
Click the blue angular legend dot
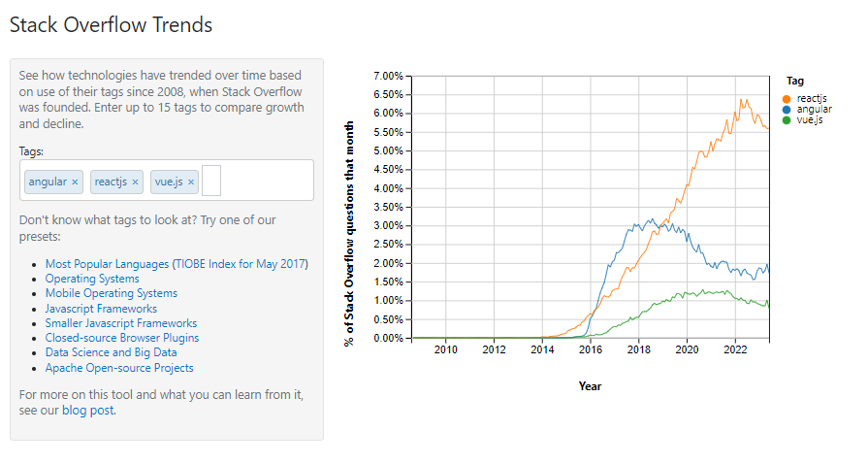coord(787,109)
